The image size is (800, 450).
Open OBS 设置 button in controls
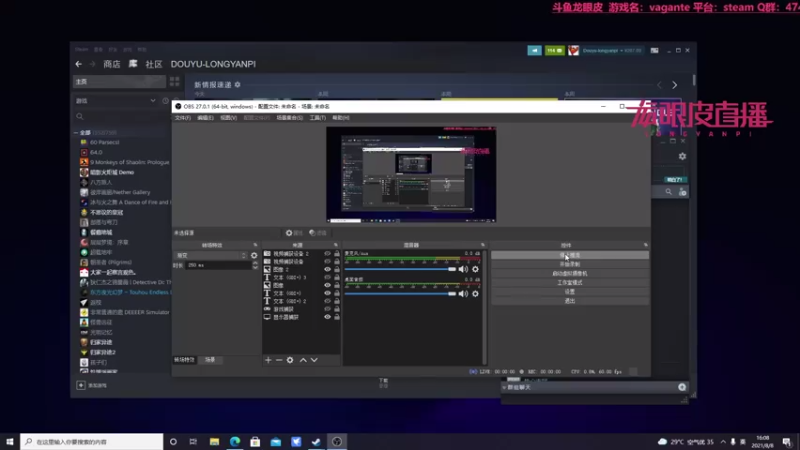click(570, 292)
